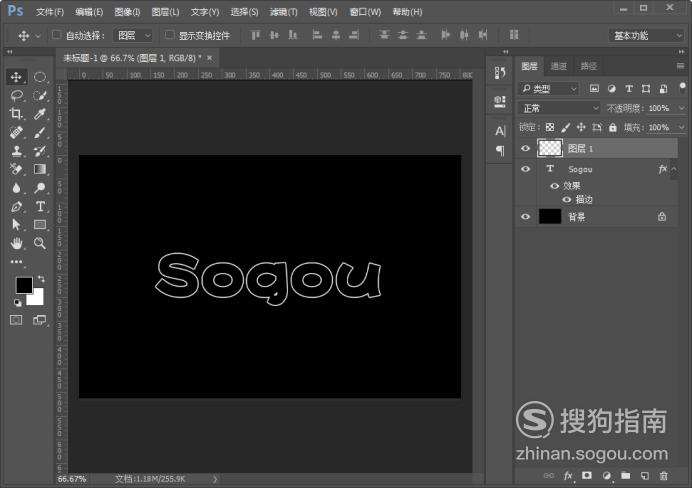Open the Layer menu

(x=165, y=12)
